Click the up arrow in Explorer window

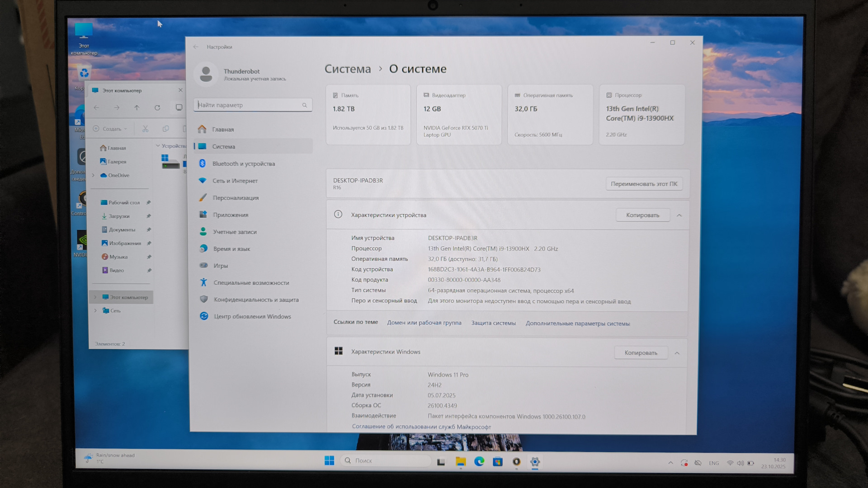click(137, 108)
